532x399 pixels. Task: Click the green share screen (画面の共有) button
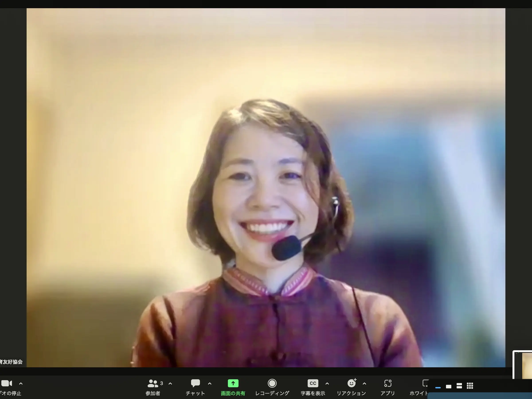(233, 383)
